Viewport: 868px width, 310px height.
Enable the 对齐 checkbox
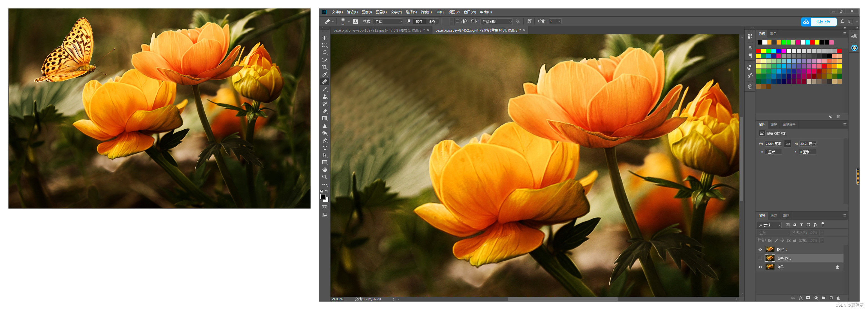(457, 21)
